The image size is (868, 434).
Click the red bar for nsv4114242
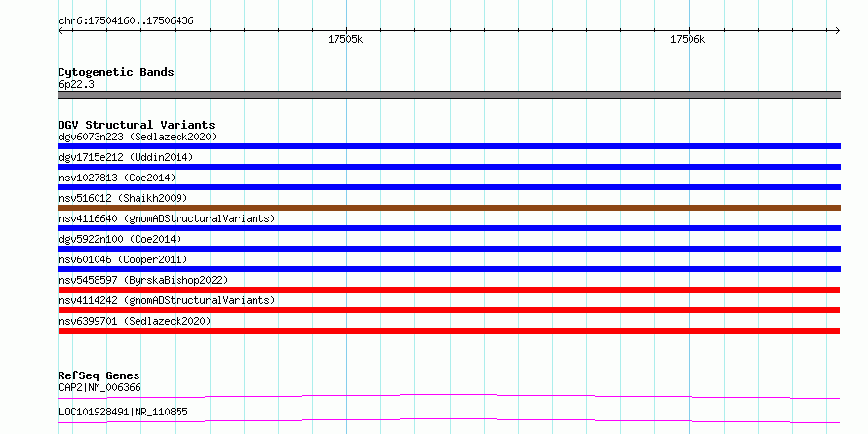[x=449, y=310]
